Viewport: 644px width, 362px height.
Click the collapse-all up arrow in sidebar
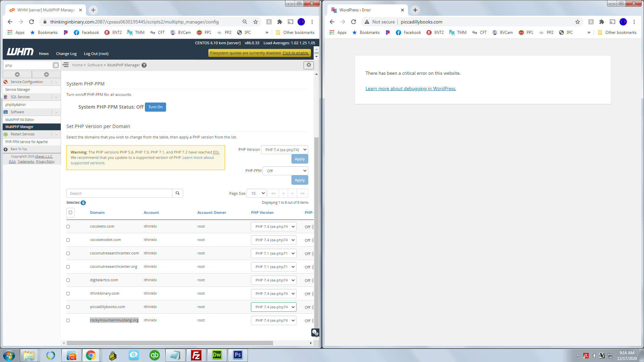[17, 74]
